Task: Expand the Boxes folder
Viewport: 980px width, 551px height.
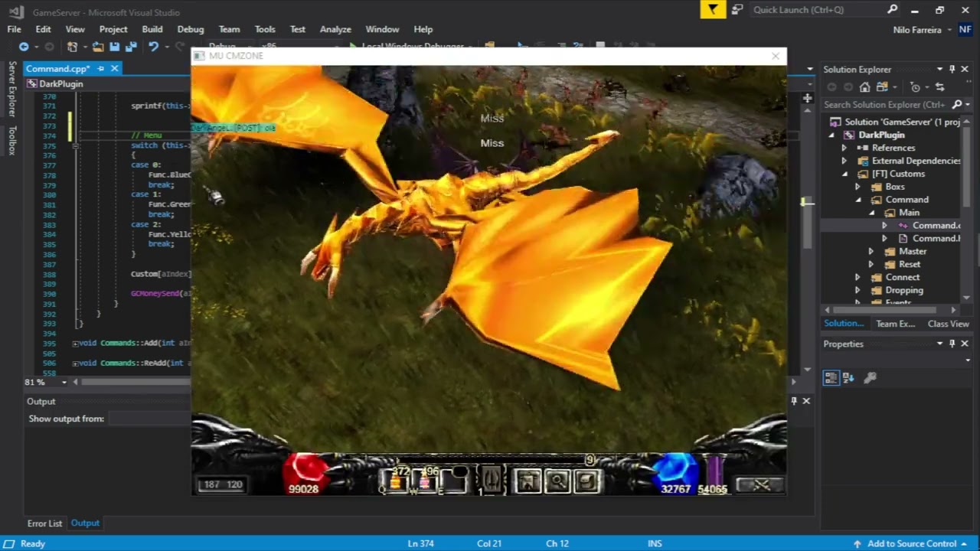Action: 857,187
